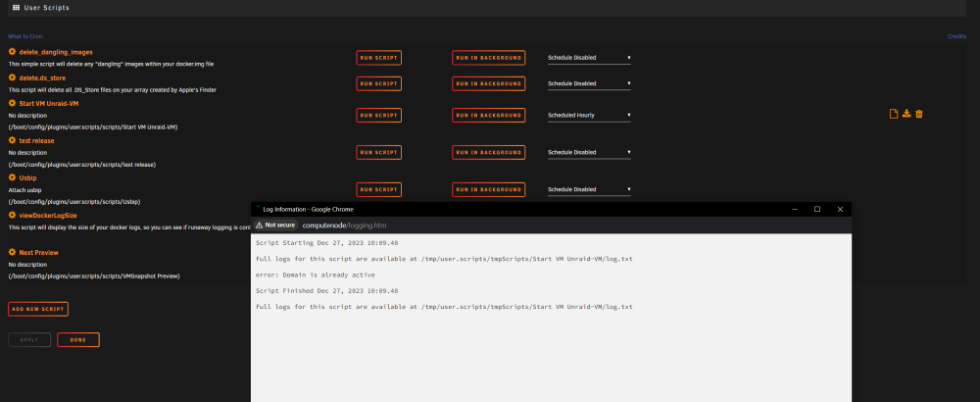
Task: Run the delete.ds_store script
Action: tap(378, 83)
